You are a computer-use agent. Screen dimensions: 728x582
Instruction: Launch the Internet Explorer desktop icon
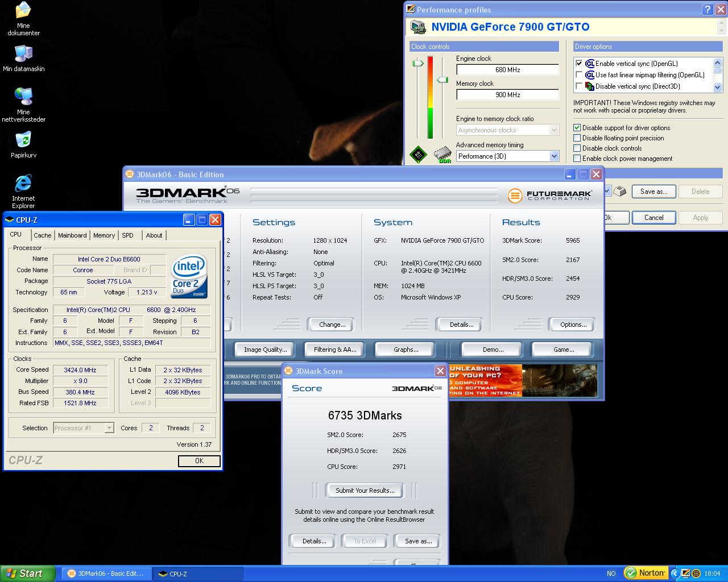[23, 191]
